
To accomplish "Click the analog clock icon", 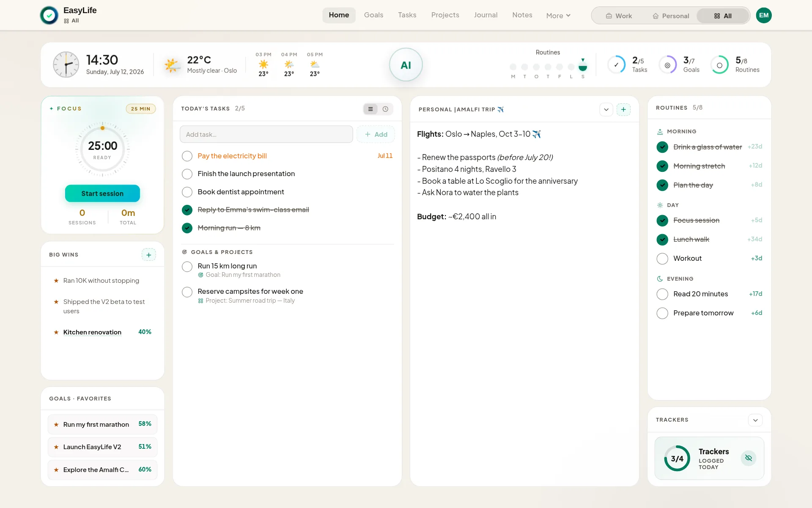I will pyautogui.click(x=66, y=65).
